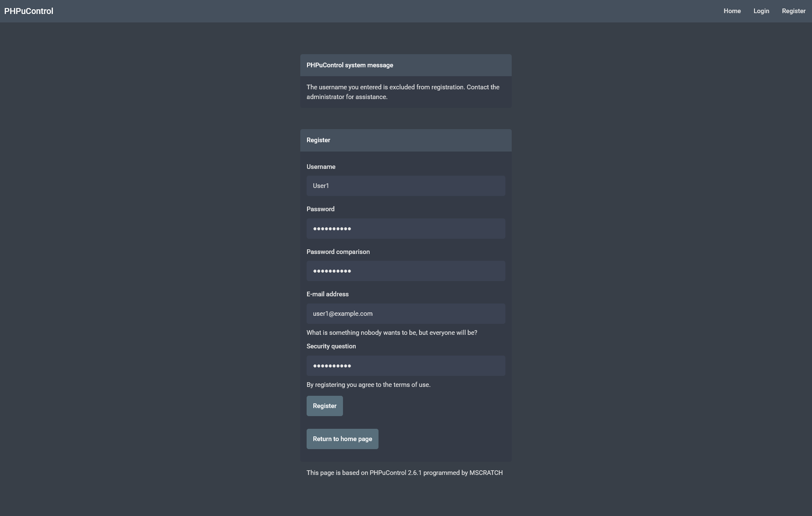Click MSCRATCH in the footer
812x516 pixels.
[x=486, y=473]
